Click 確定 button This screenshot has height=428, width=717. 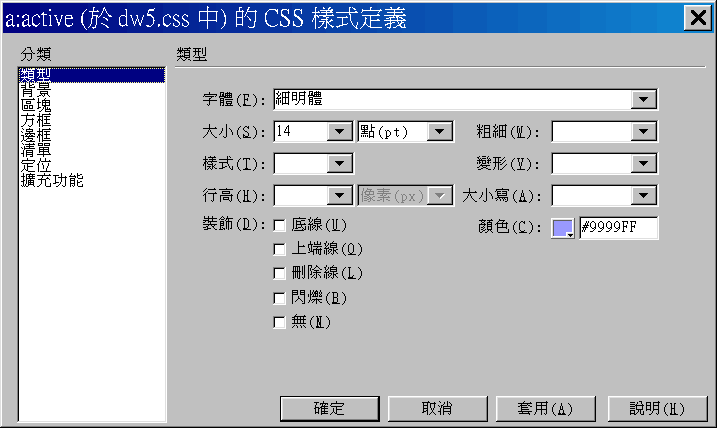click(330, 408)
